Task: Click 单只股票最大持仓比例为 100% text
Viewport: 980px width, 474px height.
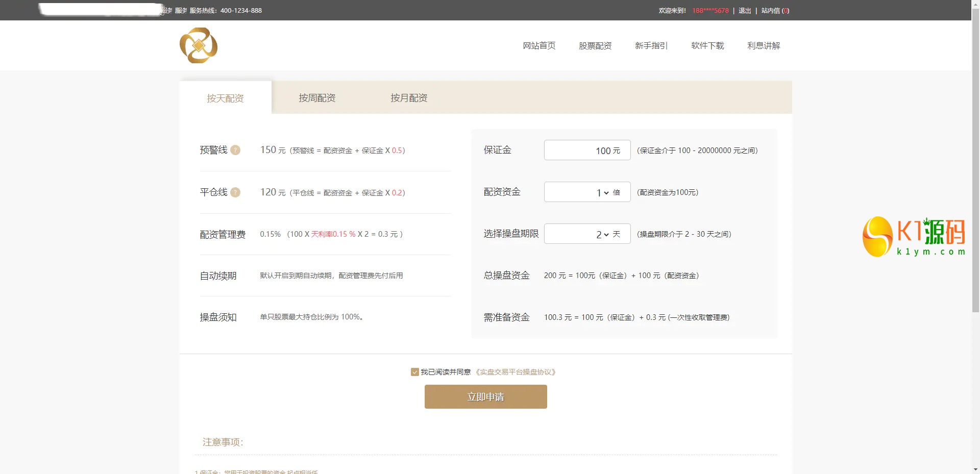Action: tap(311, 317)
